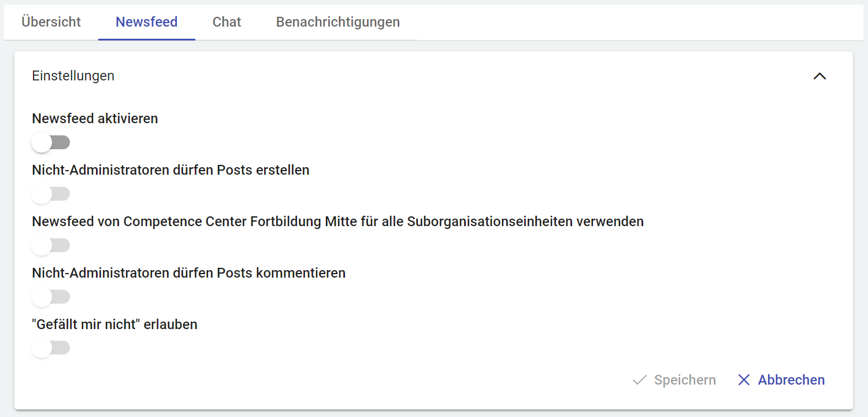The height and width of the screenshot is (417, 868).
Task: Click the Posts kommentieren setting label
Action: pos(188,273)
